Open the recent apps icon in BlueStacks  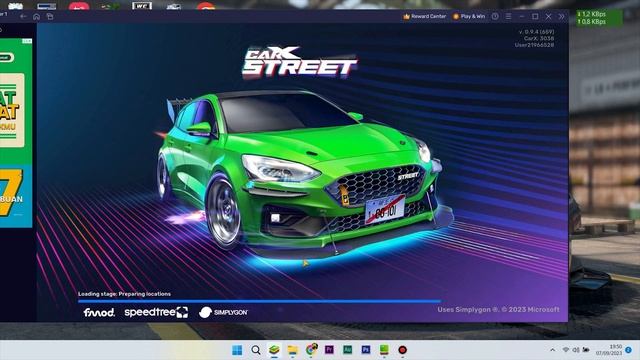coord(50,16)
